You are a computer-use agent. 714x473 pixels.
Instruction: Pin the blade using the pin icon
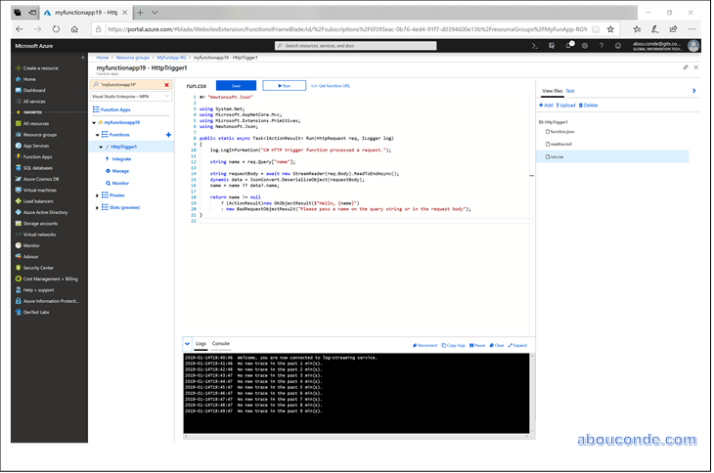[685, 67]
